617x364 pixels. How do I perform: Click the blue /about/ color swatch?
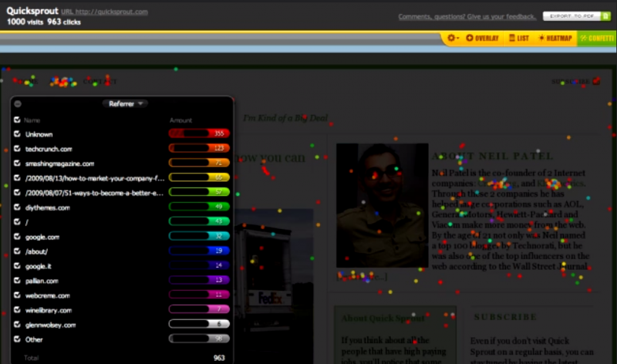click(199, 251)
